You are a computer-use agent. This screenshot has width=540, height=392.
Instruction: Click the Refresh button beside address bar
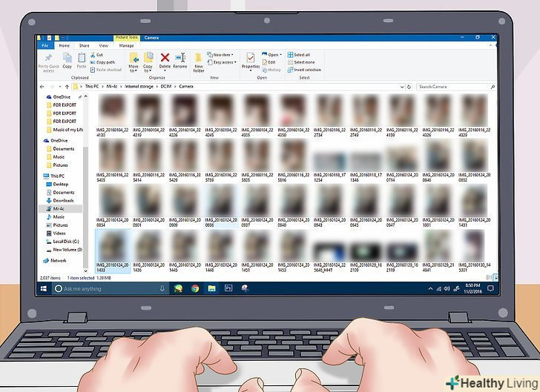pos(409,87)
